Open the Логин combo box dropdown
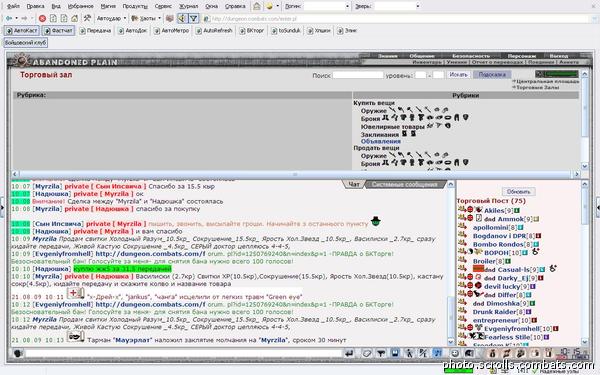The width and height of the screenshot is (600, 375). pos(347,6)
